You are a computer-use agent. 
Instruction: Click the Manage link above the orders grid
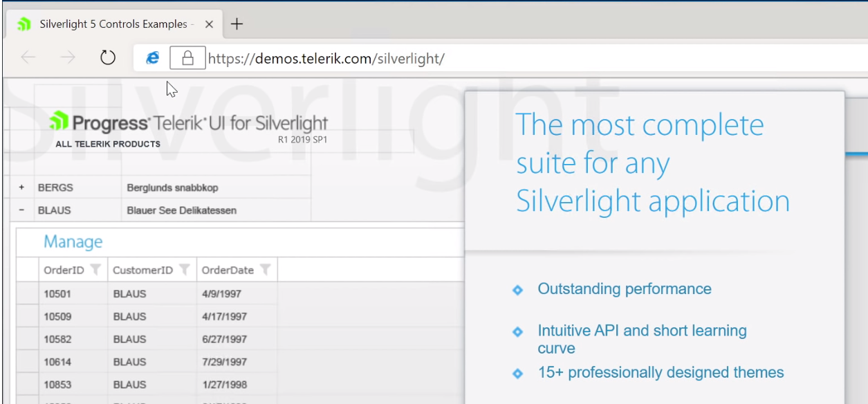73,241
